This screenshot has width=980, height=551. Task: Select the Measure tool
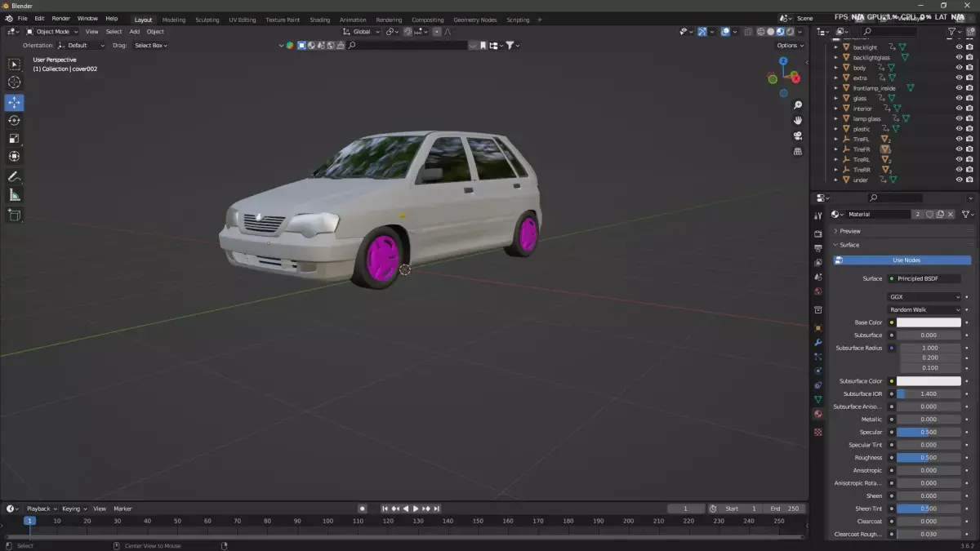coord(15,195)
